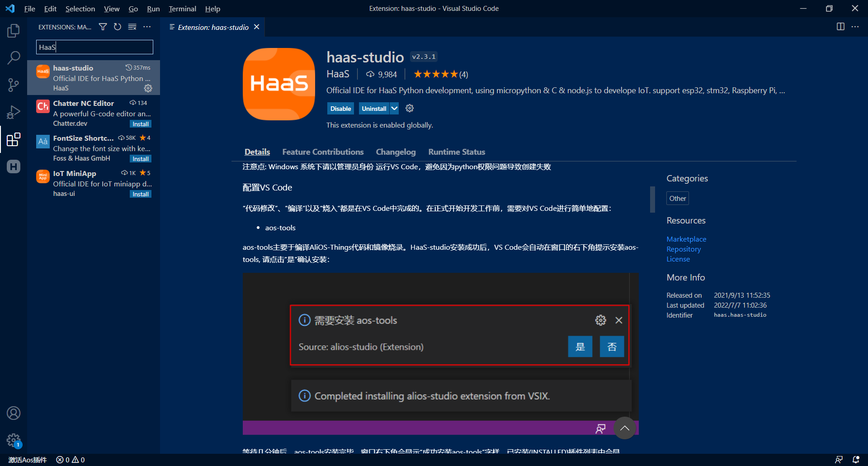The width and height of the screenshot is (868, 466).
Task: Click the Other category tag
Action: [x=678, y=198]
